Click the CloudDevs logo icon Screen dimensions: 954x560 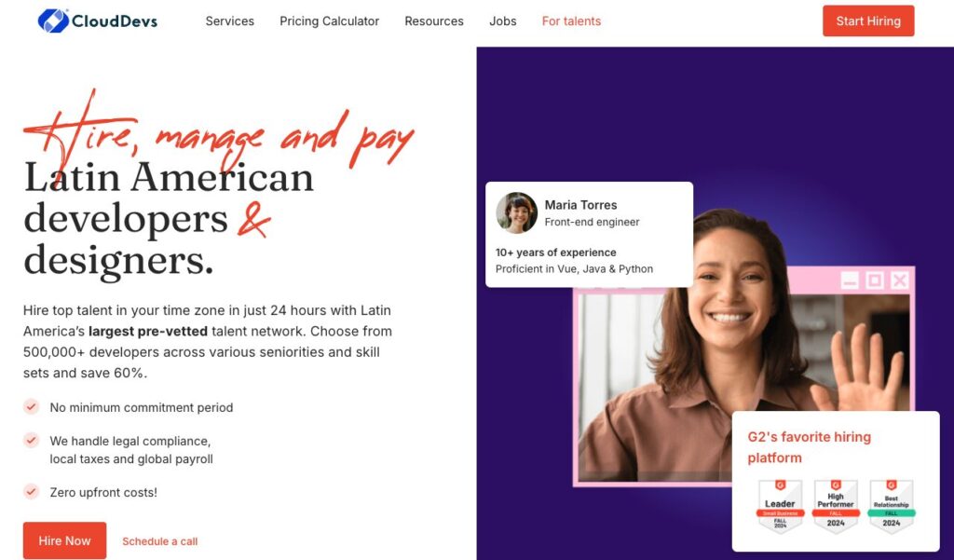point(53,20)
